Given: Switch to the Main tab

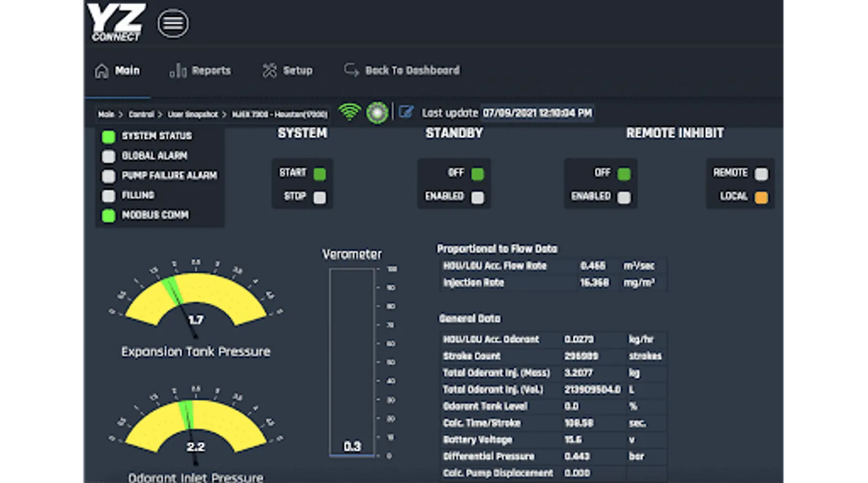Looking at the screenshot, I should click(118, 71).
